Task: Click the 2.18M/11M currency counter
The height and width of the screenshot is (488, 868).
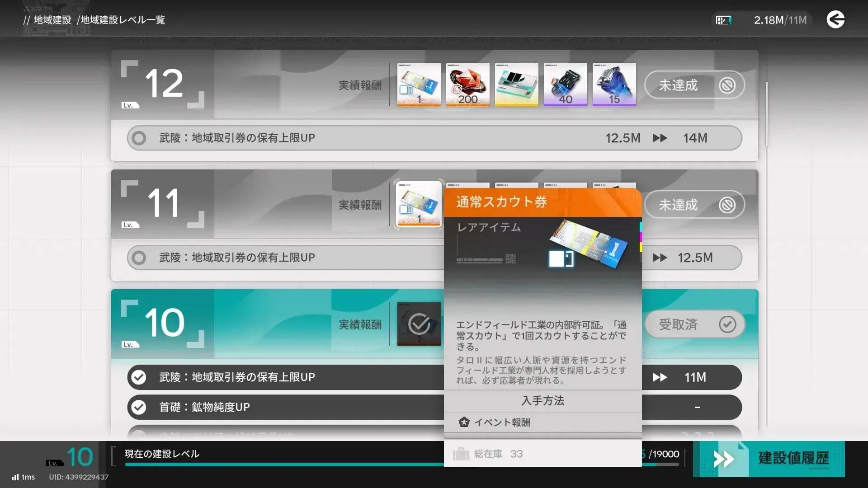Action: point(780,20)
